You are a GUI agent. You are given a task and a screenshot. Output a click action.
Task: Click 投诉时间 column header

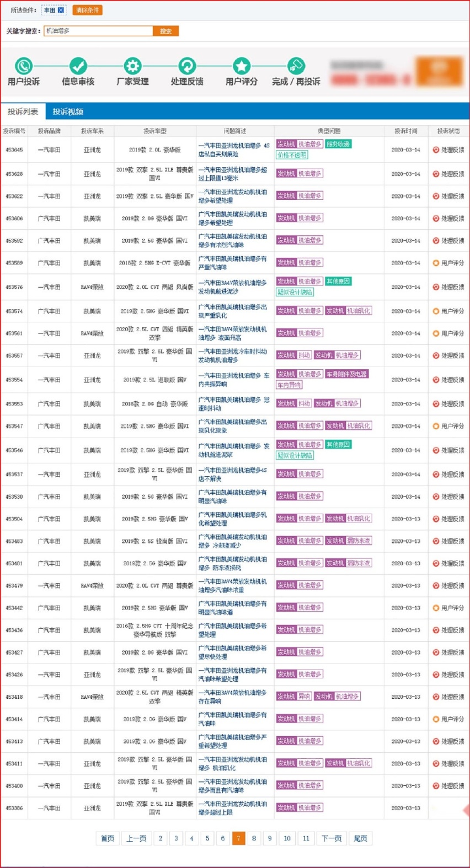pyautogui.click(x=405, y=131)
